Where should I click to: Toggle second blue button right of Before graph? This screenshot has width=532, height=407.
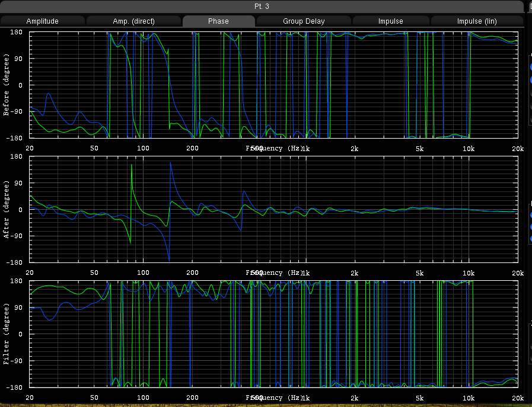coord(530,81)
